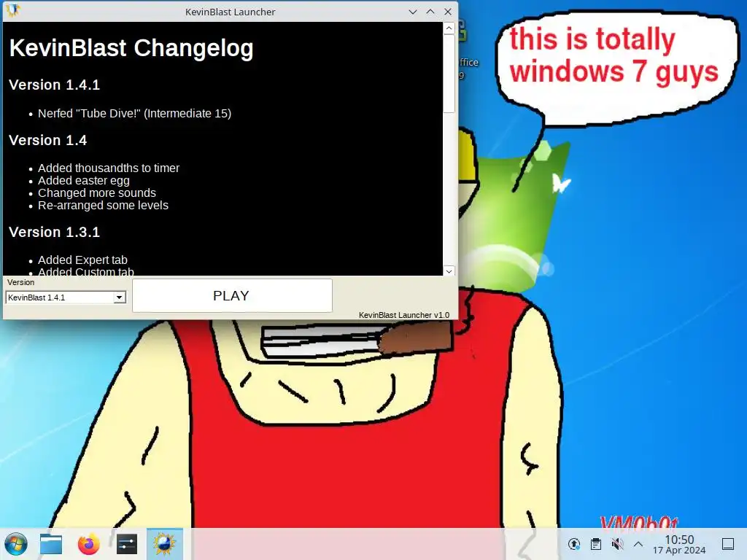Open the clock showing 10:50
Image resolution: width=747 pixels, height=560 pixels.
679,544
